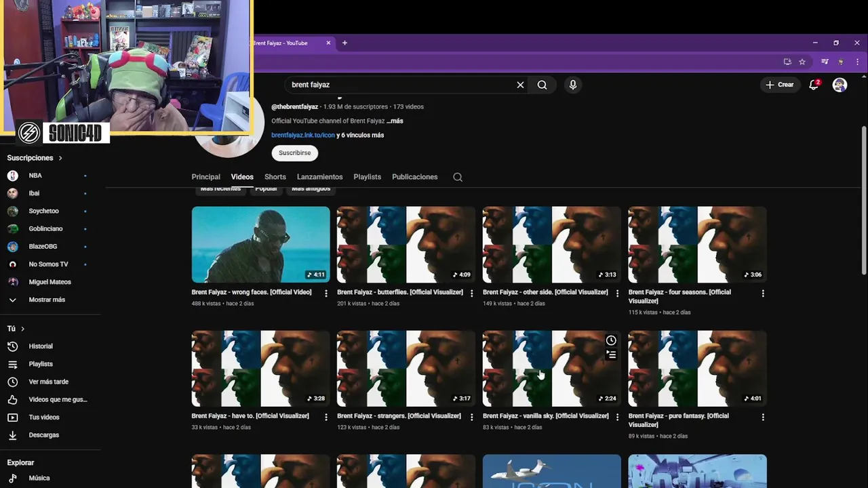Open options menu for butterflies video
The image size is (868, 488).
tap(472, 293)
